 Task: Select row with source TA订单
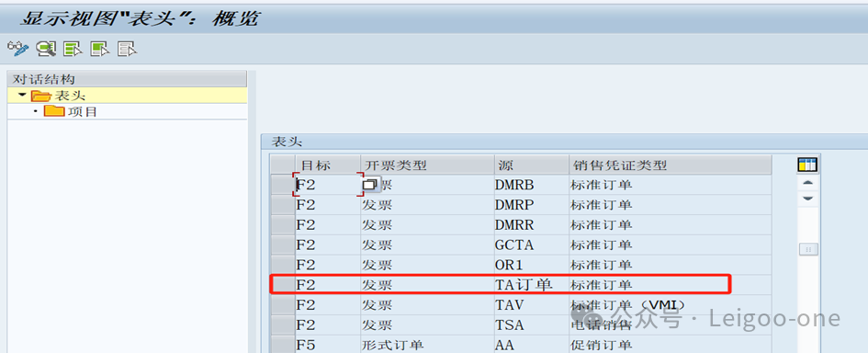coord(282,285)
